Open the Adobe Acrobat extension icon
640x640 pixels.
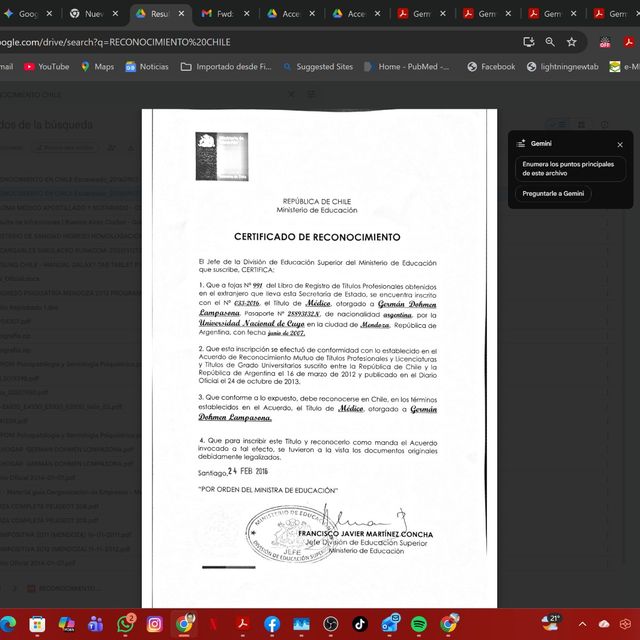pyautogui.click(x=629, y=42)
